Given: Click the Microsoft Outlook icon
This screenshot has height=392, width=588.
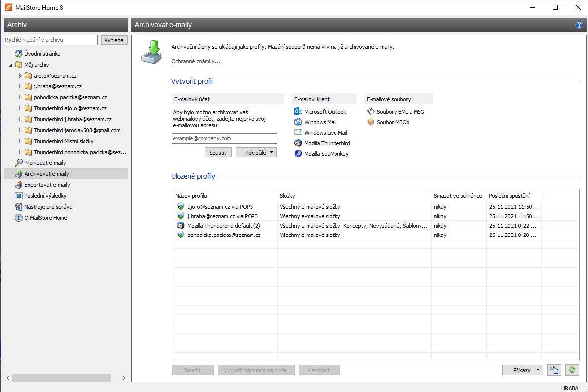Looking at the screenshot, I should point(298,111).
